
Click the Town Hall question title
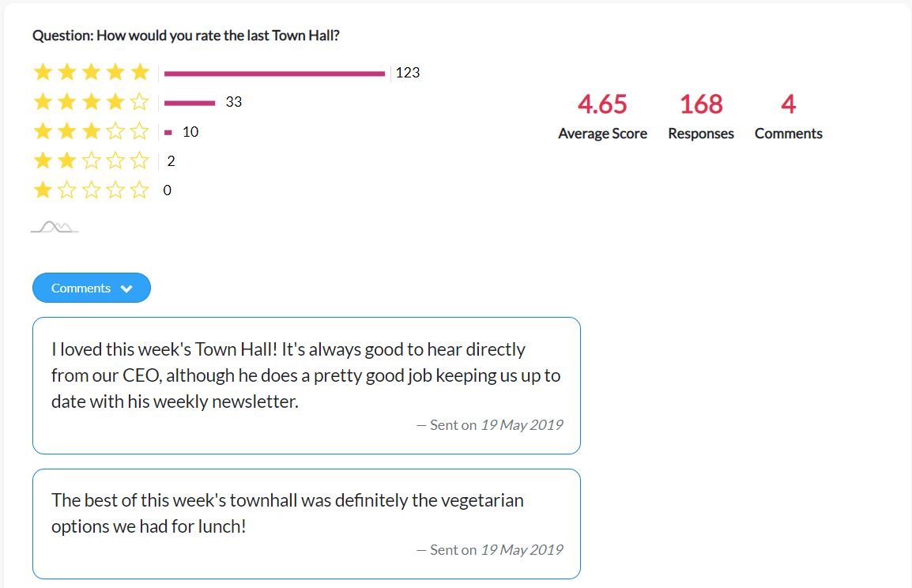[x=187, y=36]
